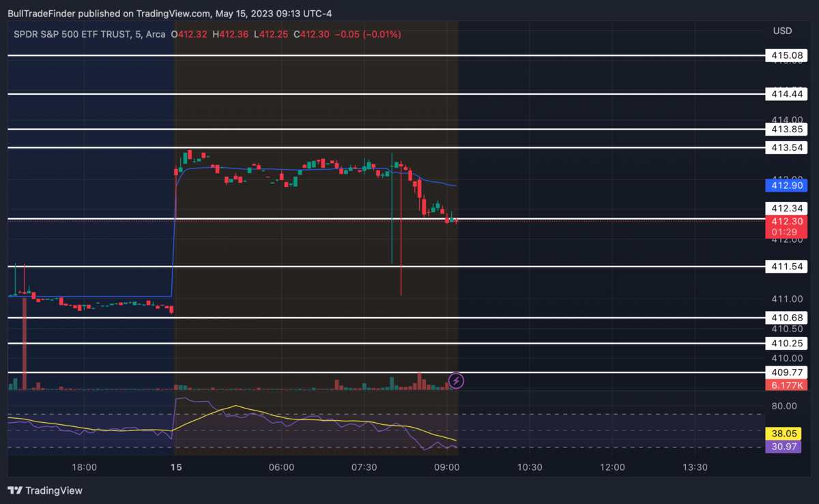Click the 12:00 time axis label

(x=612, y=467)
